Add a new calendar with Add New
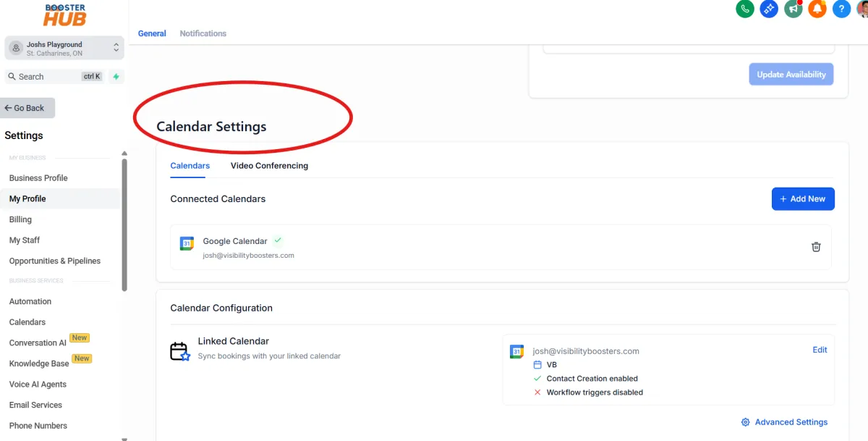This screenshot has height=441, width=868. 803,198
